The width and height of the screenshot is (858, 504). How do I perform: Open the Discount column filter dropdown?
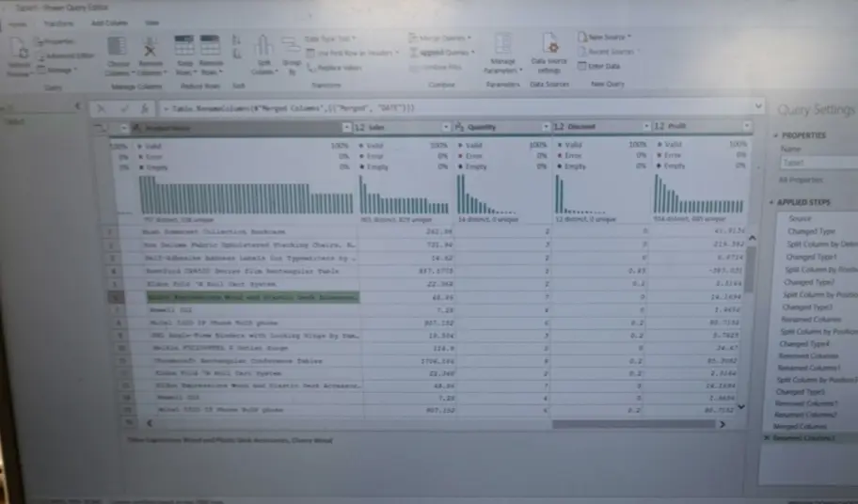pos(646,126)
